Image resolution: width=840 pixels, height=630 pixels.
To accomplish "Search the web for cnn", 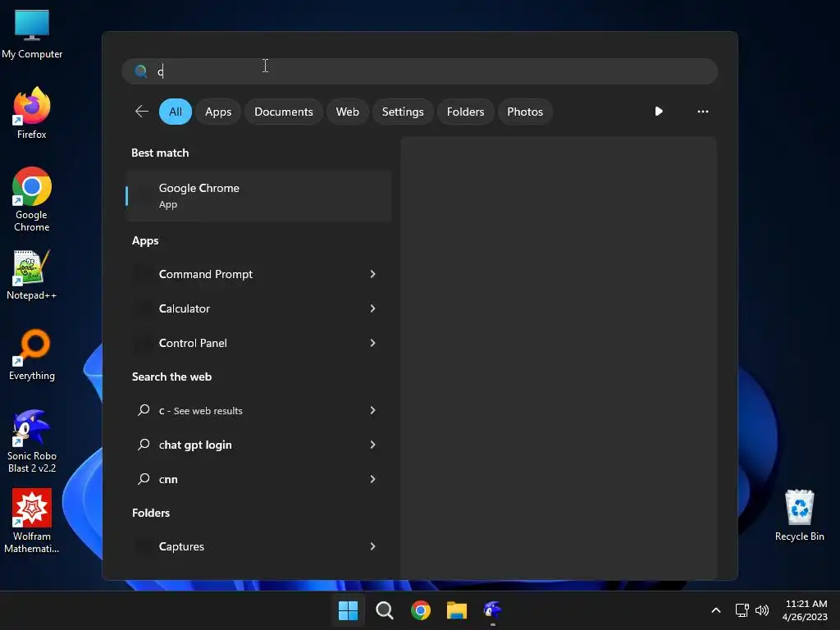I will coord(258,479).
